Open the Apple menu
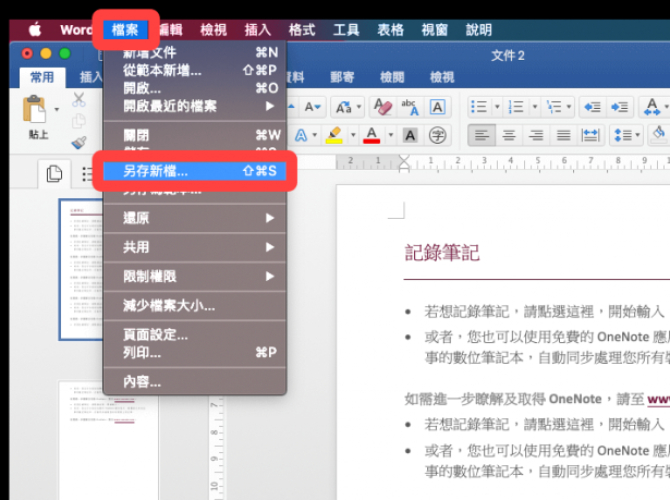The width and height of the screenshot is (670, 500). tap(35, 30)
